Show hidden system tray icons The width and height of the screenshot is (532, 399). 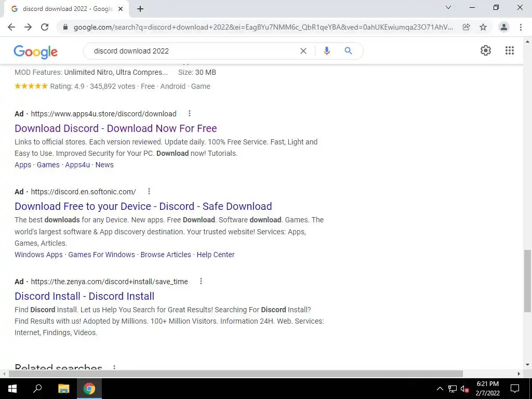click(x=440, y=389)
